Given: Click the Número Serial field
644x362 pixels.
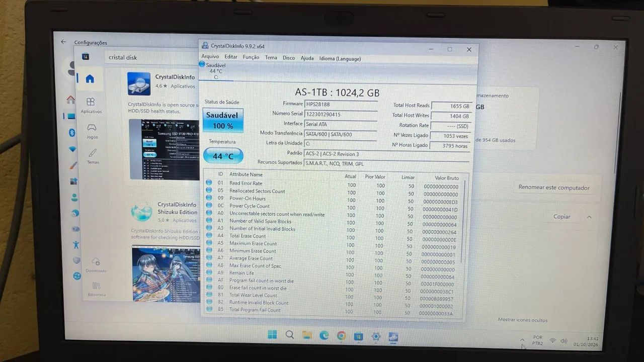Looking at the screenshot, I should 341,115.
